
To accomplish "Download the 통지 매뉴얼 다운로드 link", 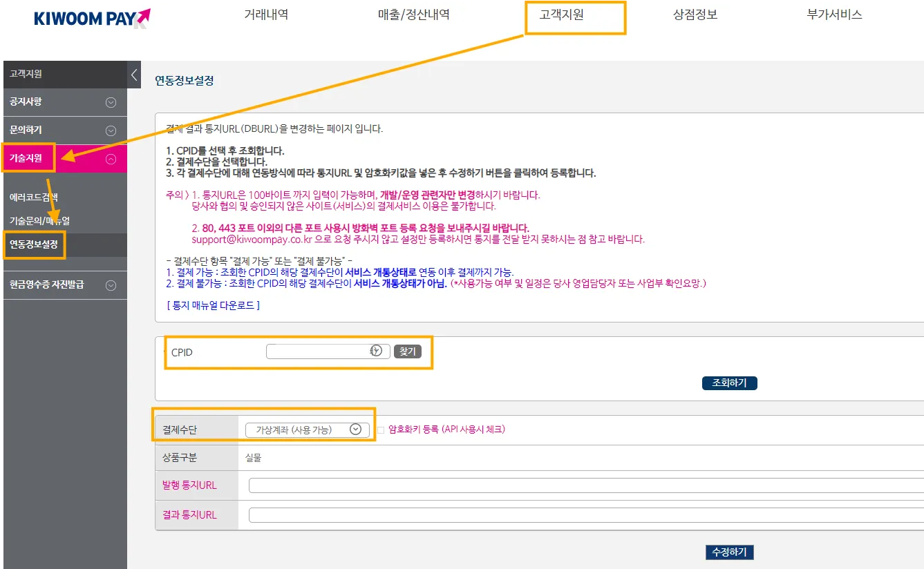I will [x=213, y=305].
